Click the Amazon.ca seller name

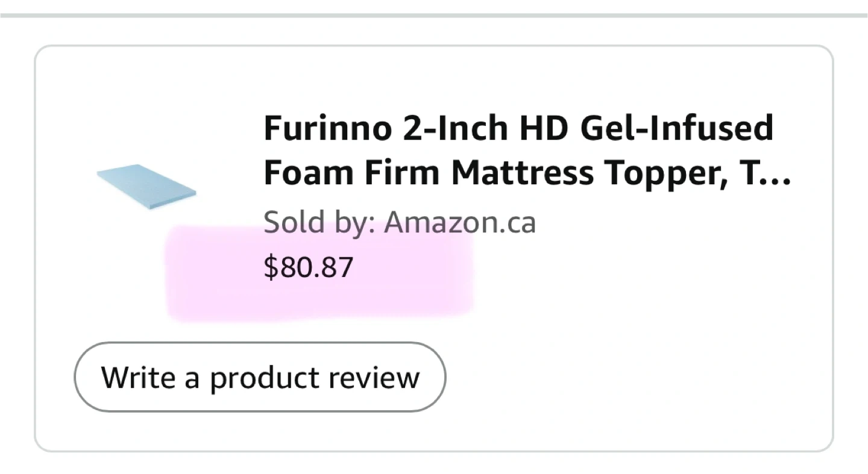click(x=460, y=222)
